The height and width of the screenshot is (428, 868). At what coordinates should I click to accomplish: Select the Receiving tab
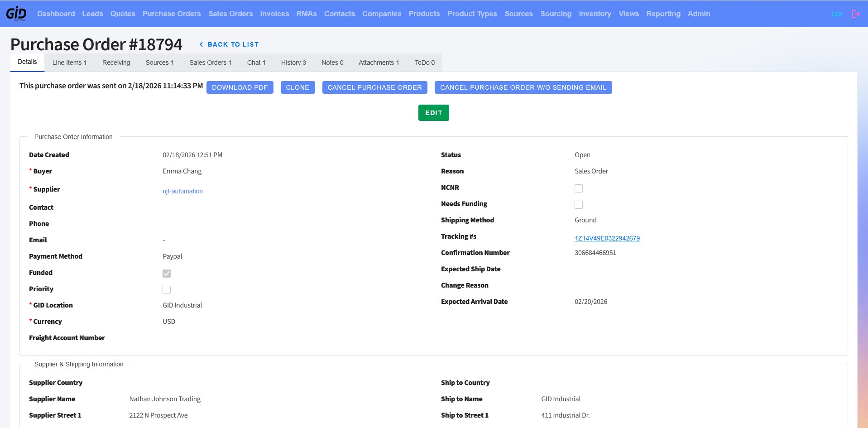pyautogui.click(x=116, y=63)
